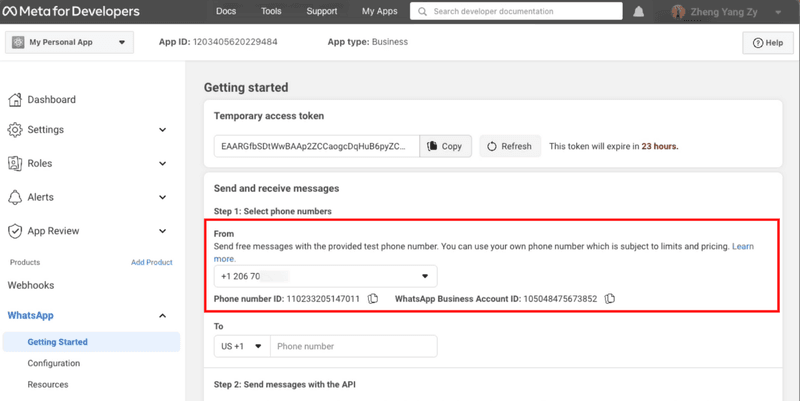
Task: Open the Learn more link
Action: point(743,246)
